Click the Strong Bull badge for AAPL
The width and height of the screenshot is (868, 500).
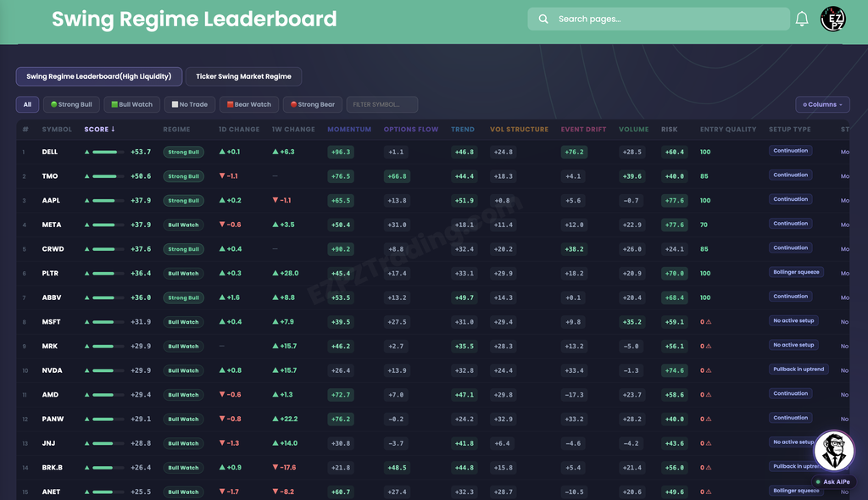pyautogui.click(x=183, y=201)
